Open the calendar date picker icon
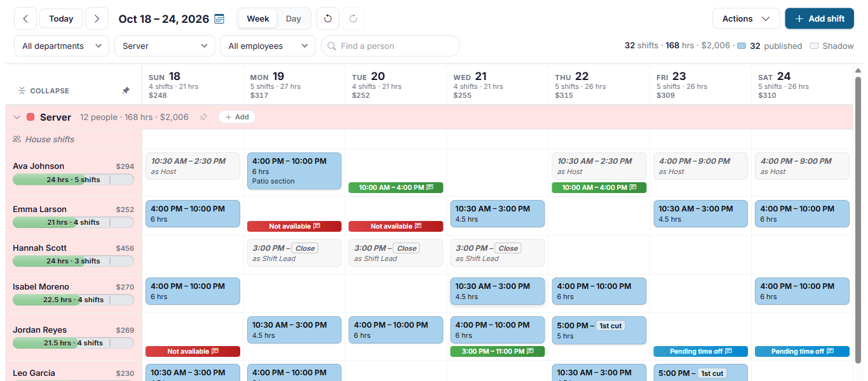This screenshot has height=381, width=868. click(219, 19)
